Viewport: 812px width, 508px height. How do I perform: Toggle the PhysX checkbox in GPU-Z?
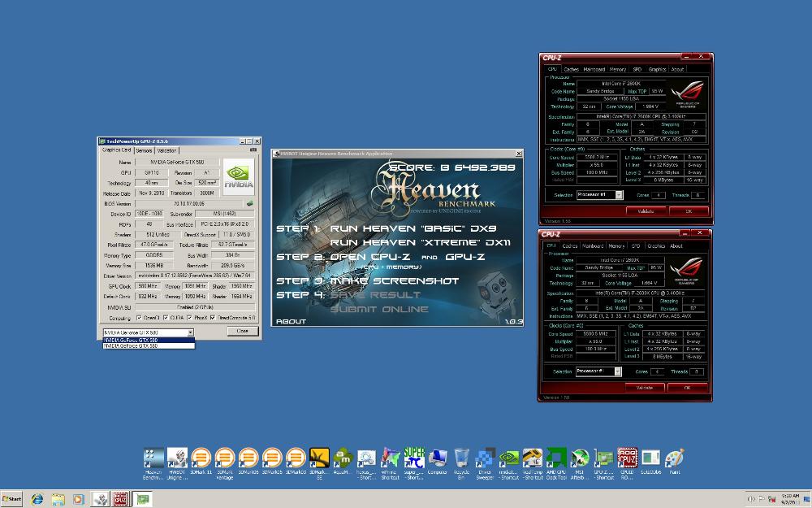(x=189, y=318)
